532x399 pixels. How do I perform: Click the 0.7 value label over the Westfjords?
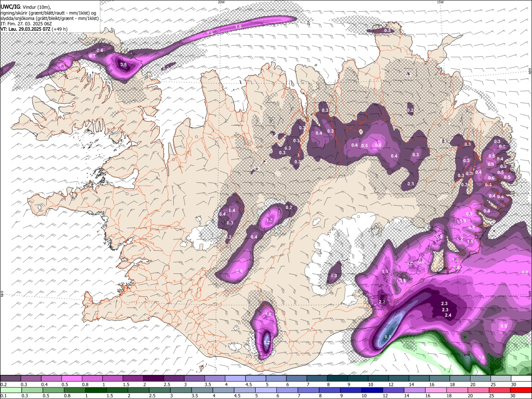coord(92,56)
